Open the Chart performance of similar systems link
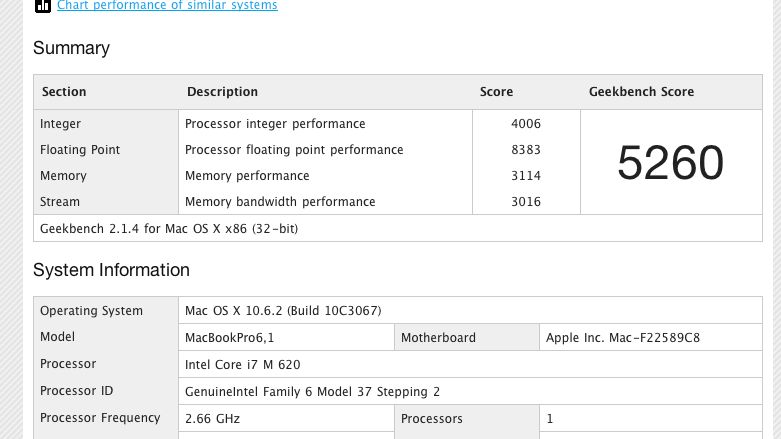Screen dimensions: 781x439 tap(167, 6)
